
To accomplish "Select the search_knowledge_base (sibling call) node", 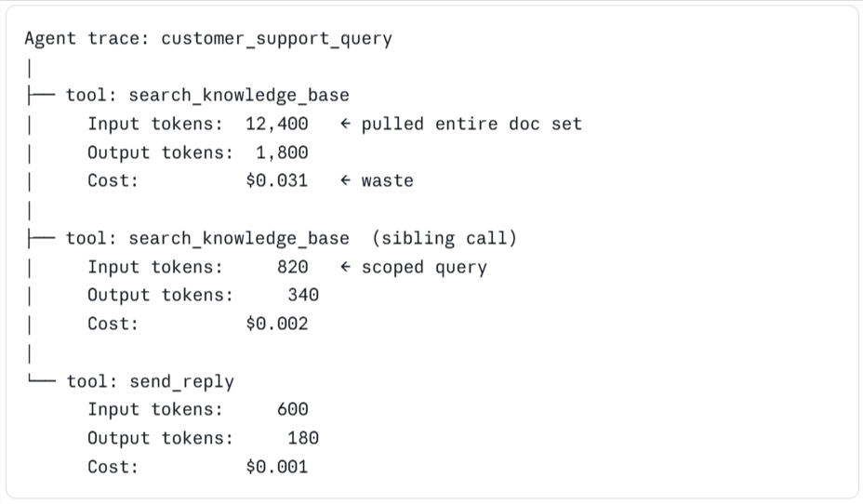I will tap(290, 239).
